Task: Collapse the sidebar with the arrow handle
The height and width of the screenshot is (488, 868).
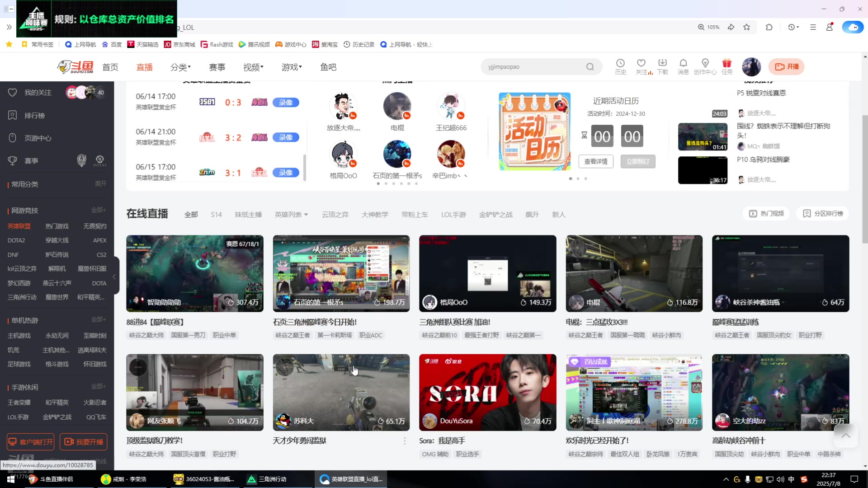Action: tap(114, 277)
